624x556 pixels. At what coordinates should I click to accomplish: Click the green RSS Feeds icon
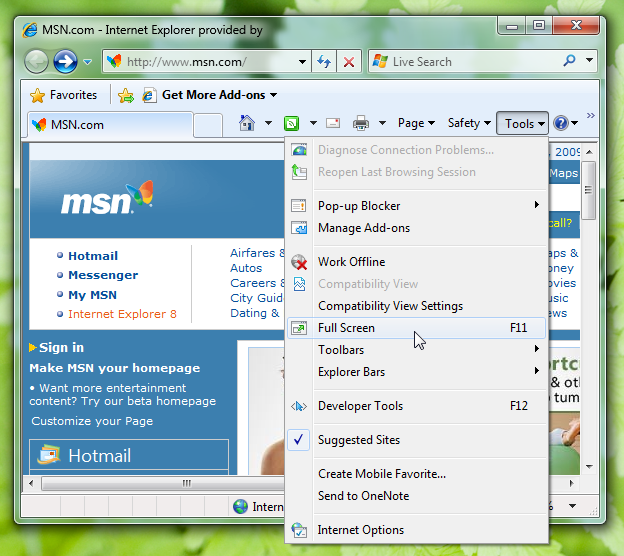click(291, 123)
